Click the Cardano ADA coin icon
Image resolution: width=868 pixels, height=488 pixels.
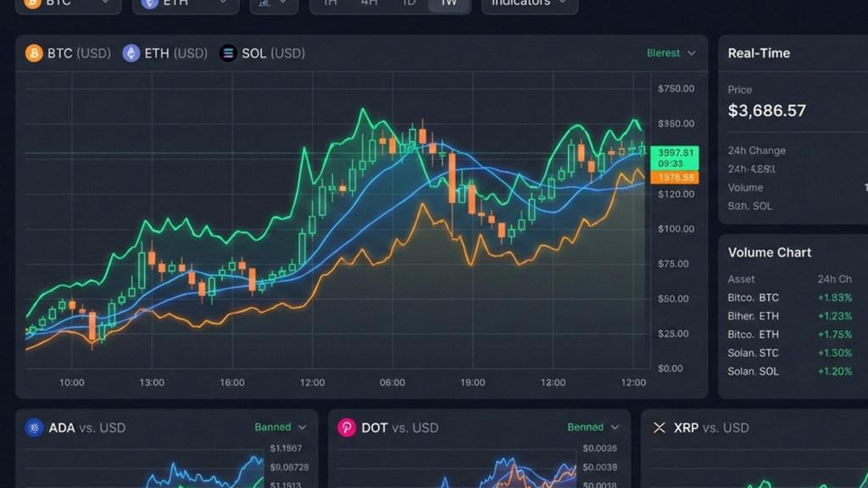pyautogui.click(x=34, y=428)
